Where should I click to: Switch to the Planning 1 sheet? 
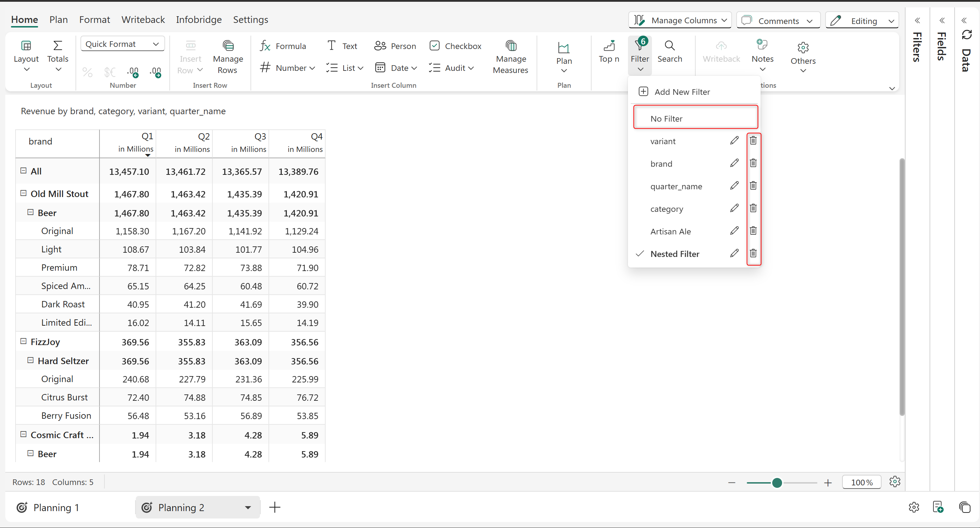(56, 508)
